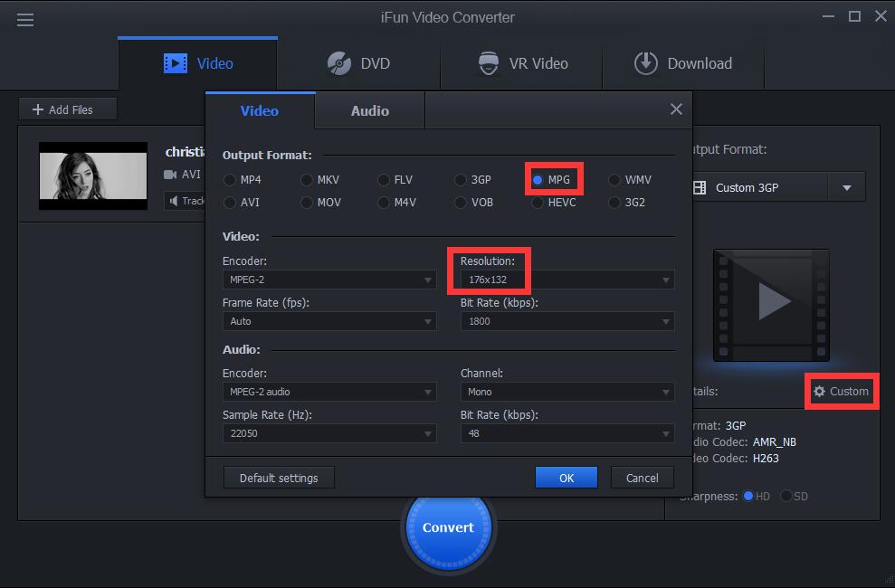
Task: Click the iFun Video Converter title
Action: pos(447,17)
